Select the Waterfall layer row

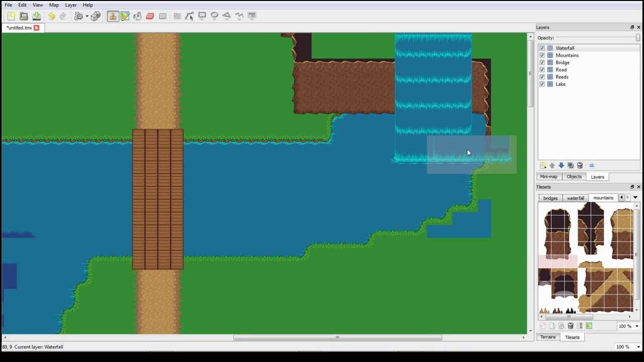tap(589, 48)
